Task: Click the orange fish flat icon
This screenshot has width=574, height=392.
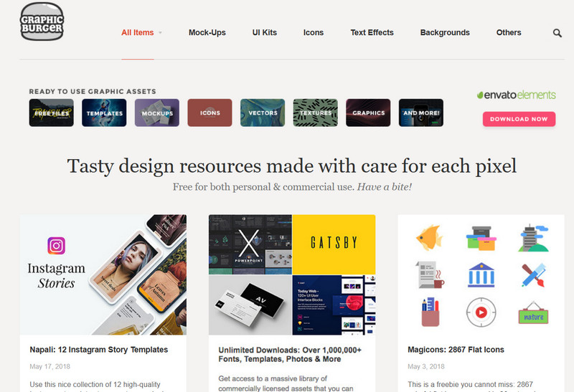Action: 429,237
